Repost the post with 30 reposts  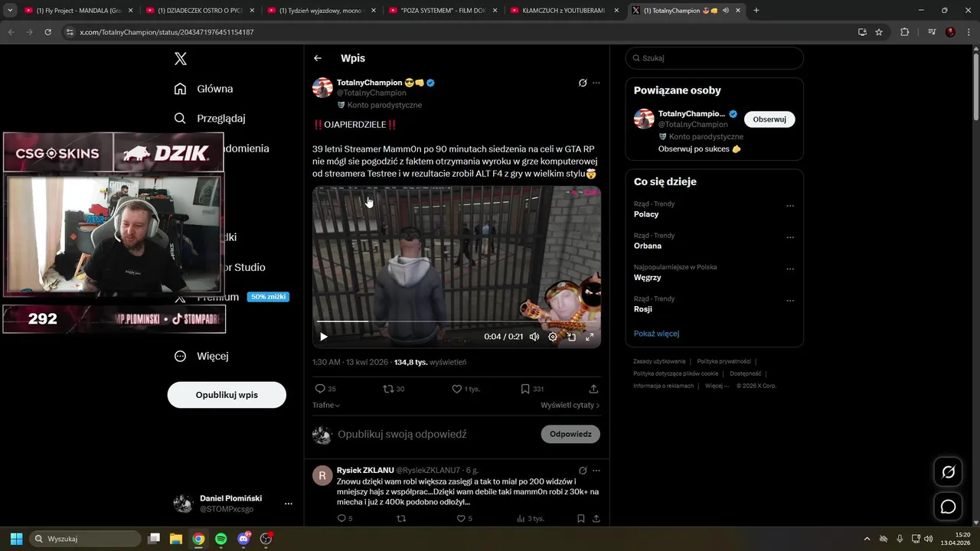click(x=394, y=389)
